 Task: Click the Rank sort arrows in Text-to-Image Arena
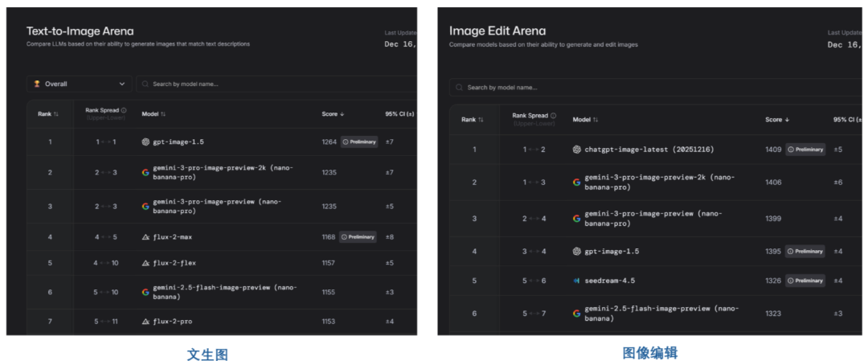(x=56, y=114)
